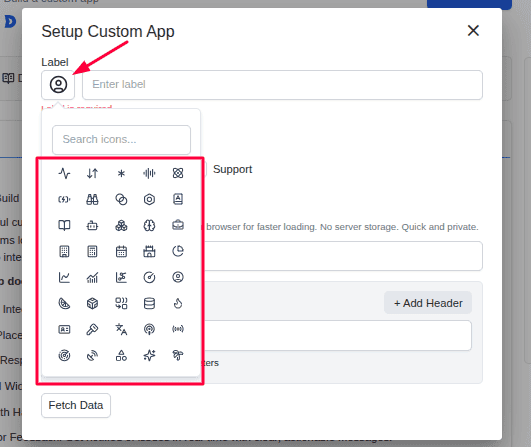Select the hammer icon
Image resolution: width=531 pixels, height=447 pixels.
point(92,329)
